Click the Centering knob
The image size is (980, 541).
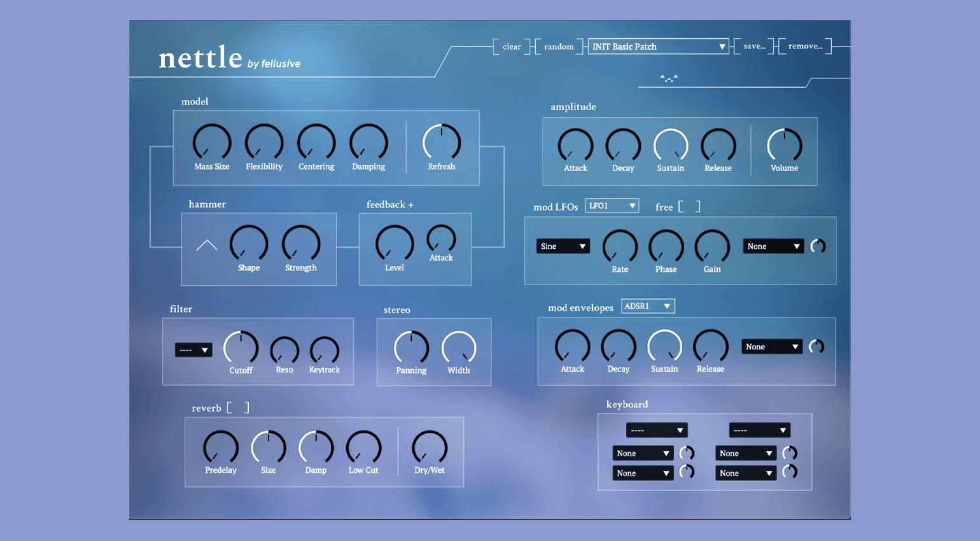pyautogui.click(x=316, y=142)
